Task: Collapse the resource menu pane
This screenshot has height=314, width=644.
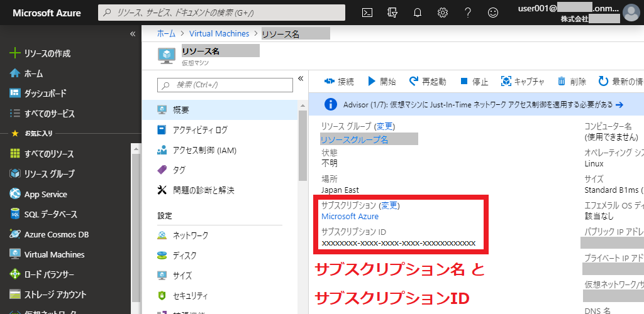Action: tap(300, 78)
